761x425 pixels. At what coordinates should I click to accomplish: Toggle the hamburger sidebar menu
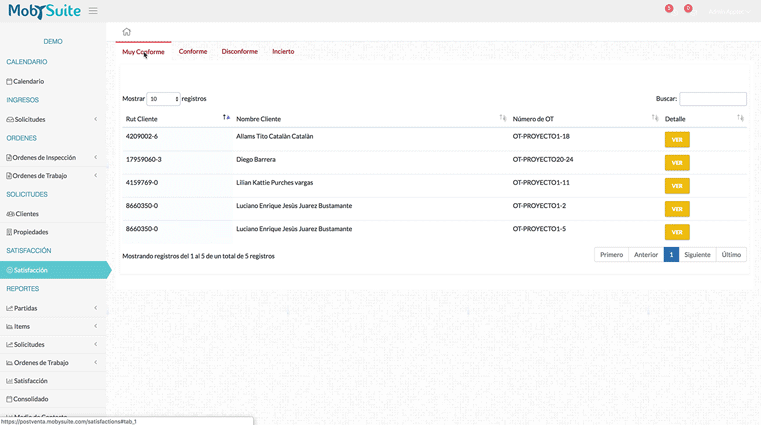tap(93, 11)
